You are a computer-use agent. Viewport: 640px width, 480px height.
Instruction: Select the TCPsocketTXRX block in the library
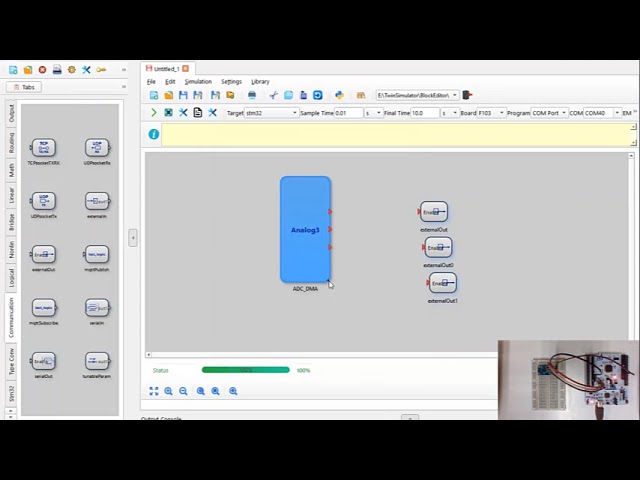coord(44,148)
